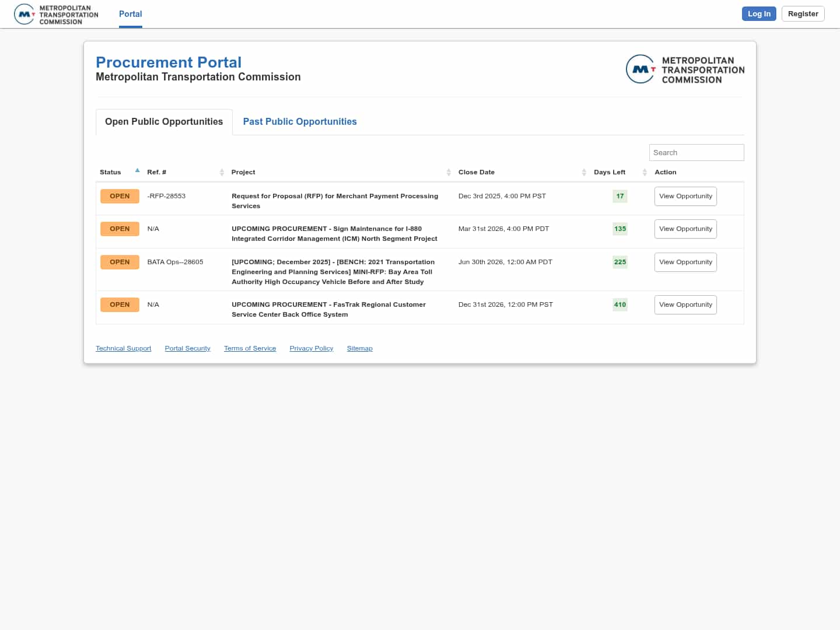Open the Privacy Policy footer link

(311, 349)
